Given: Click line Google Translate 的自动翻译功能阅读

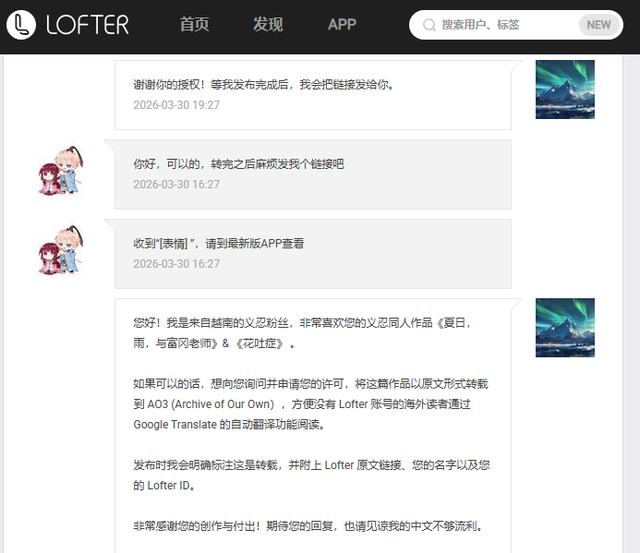Looking at the screenshot, I should [x=229, y=424].
